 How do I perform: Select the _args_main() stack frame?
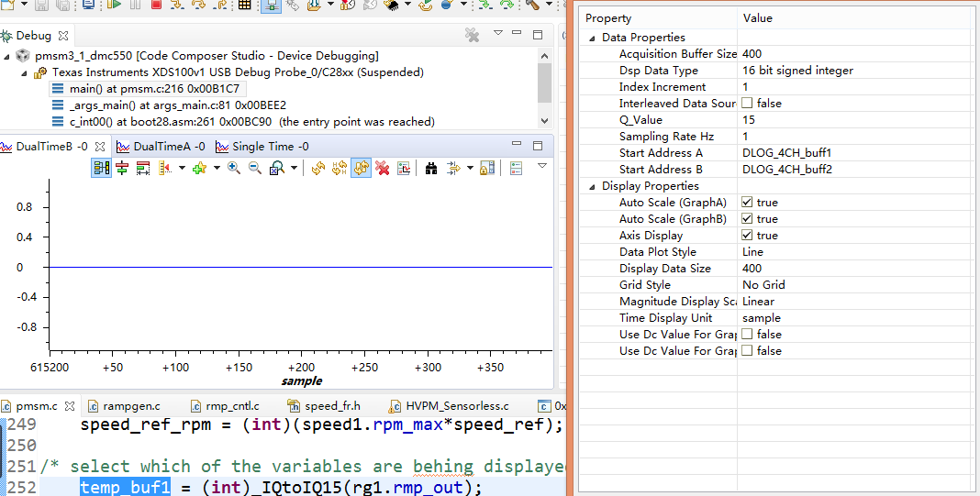(170, 105)
